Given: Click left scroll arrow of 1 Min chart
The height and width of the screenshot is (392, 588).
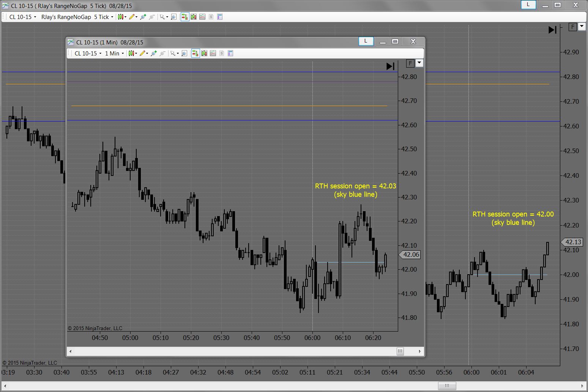Looking at the screenshot, I should 71,351.
